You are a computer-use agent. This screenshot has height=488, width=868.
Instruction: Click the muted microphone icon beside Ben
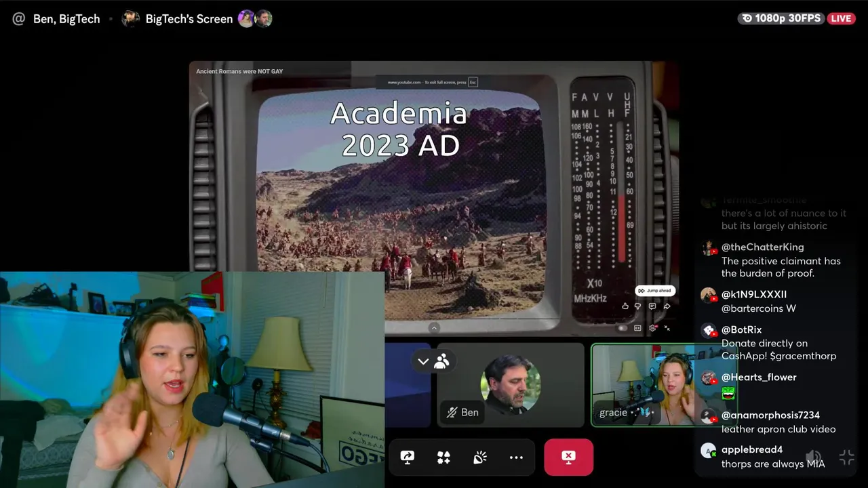pos(451,412)
